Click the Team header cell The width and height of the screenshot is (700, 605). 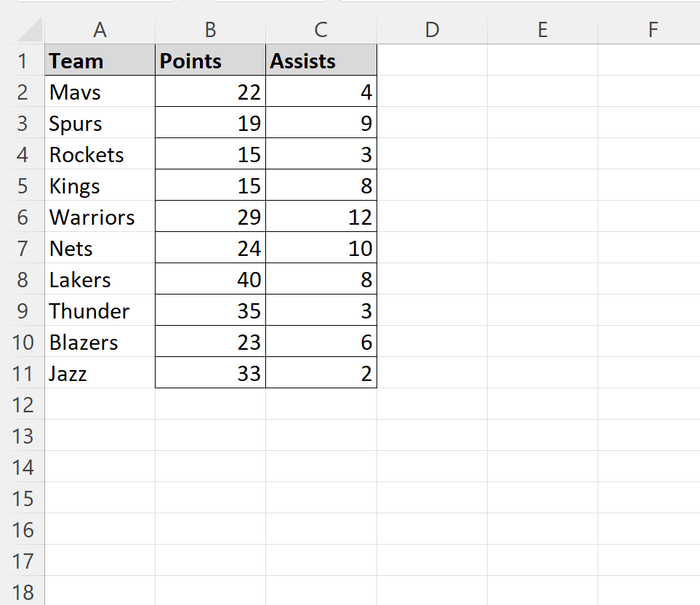(x=100, y=60)
